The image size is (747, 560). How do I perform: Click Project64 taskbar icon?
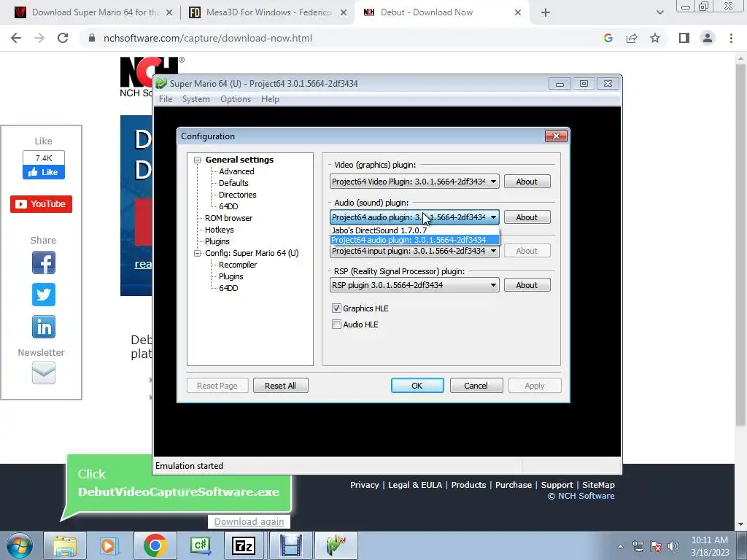[336, 545]
